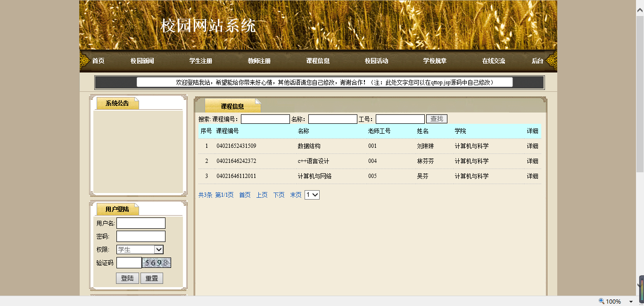644x306 pixels.
Task: Select the 课程信息 panel tab
Action: pos(232,106)
